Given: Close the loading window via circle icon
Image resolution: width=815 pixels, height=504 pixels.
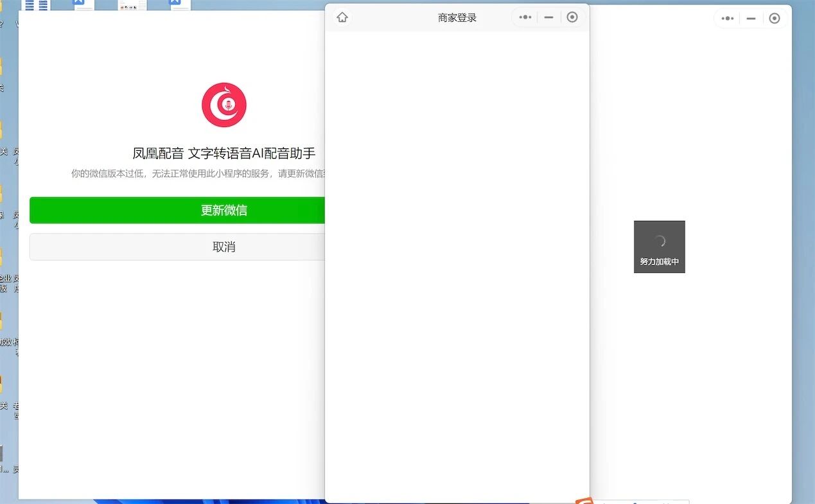Looking at the screenshot, I should click(x=775, y=19).
